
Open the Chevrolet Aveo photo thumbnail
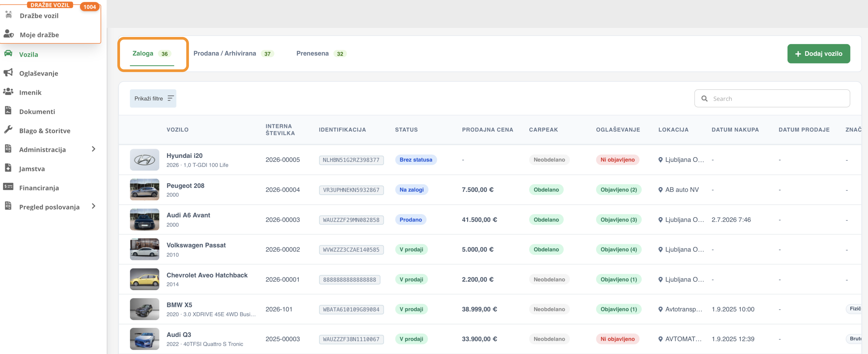pyautogui.click(x=144, y=279)
